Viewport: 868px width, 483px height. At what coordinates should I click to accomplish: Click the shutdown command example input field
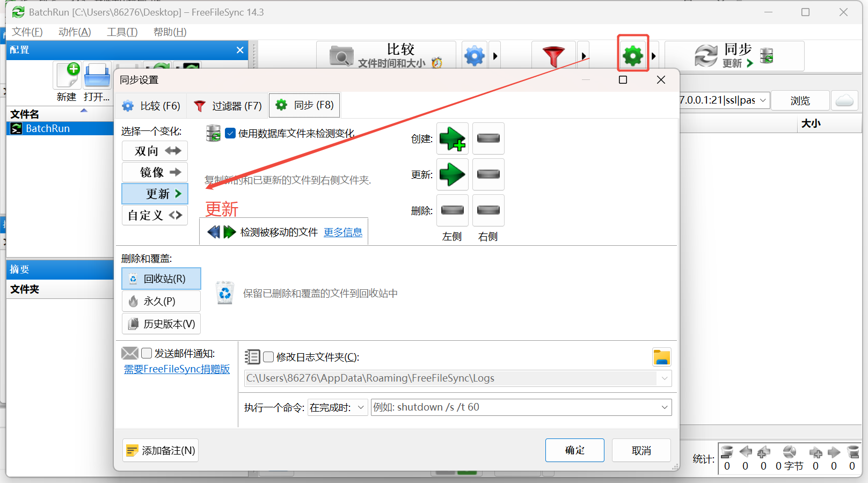click(x=514, y=407)
